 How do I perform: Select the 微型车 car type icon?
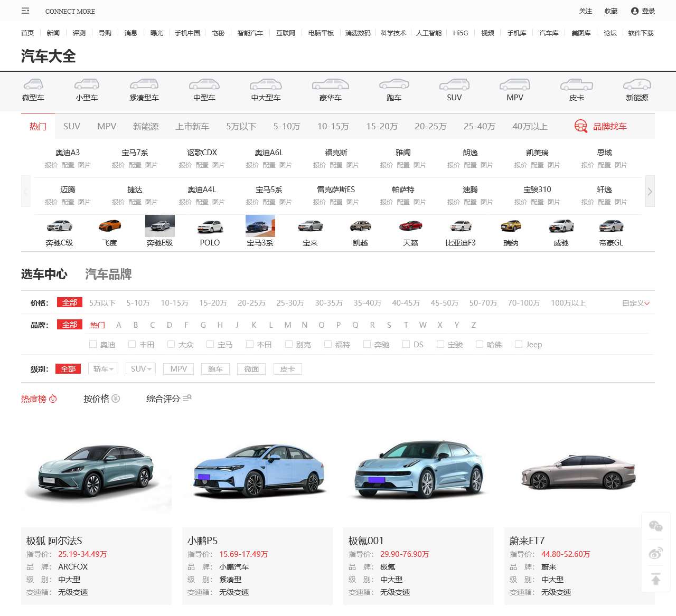33,84
